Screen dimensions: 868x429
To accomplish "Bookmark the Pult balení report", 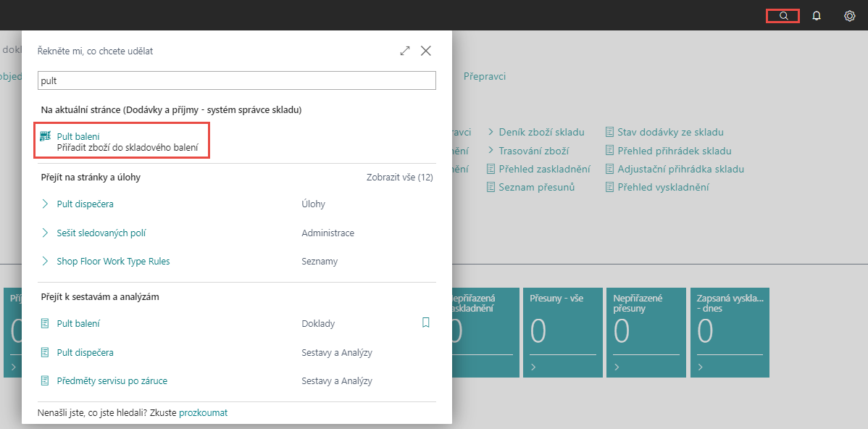I will tap(426, 323).
